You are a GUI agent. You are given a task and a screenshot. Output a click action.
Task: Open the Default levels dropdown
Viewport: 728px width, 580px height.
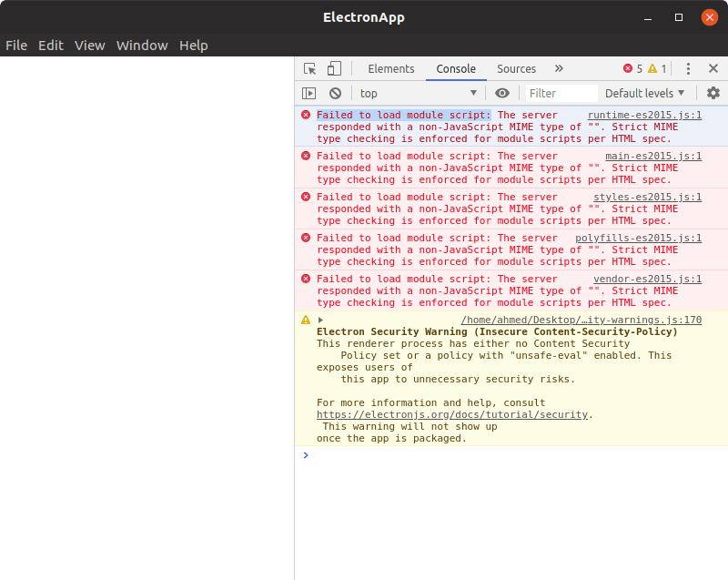click(644, 94)
